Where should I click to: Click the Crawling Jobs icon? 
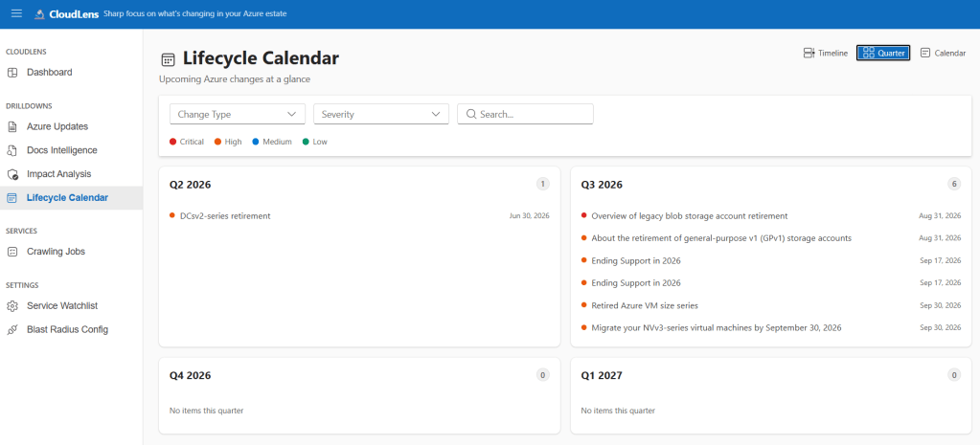pyautogui.click(x=12, y=252)
